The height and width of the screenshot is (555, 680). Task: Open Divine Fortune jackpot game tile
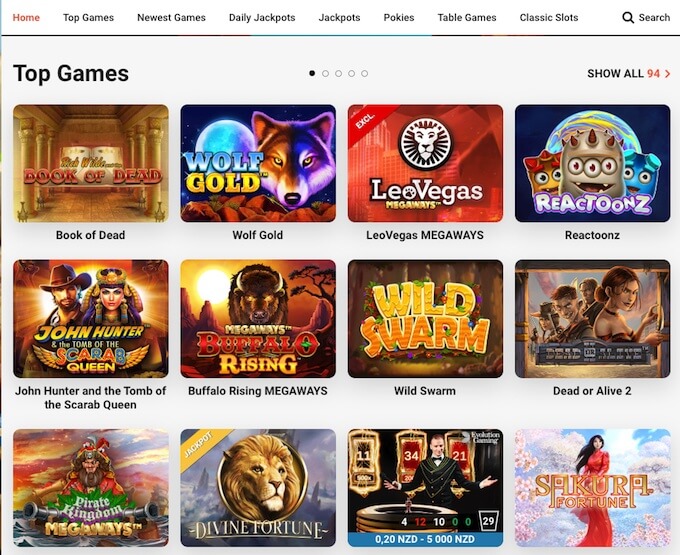click(258, 488)
